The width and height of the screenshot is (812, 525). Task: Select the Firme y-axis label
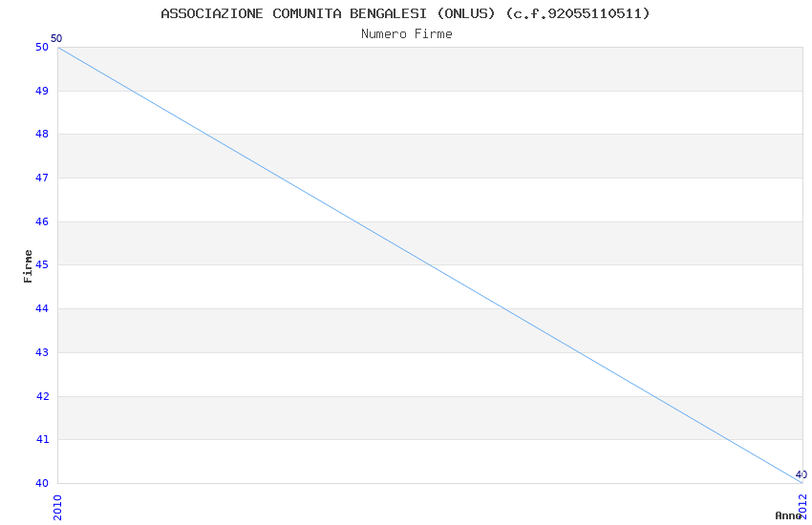pyautogui.click(x=28, y=266)
